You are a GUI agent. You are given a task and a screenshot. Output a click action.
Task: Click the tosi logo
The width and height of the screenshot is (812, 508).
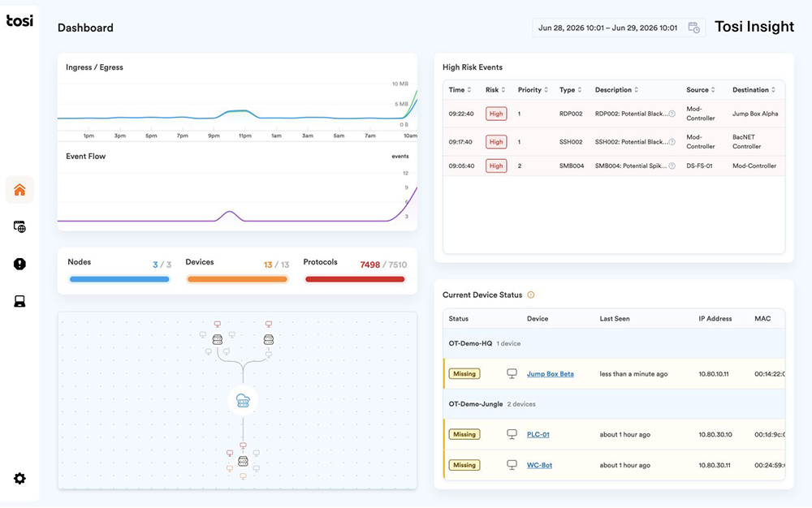coord(19,20)
